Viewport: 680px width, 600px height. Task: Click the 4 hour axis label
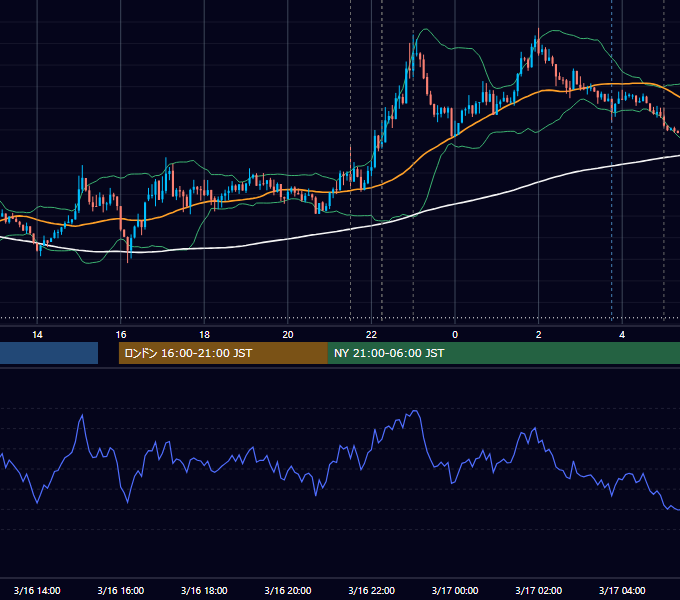622,335
